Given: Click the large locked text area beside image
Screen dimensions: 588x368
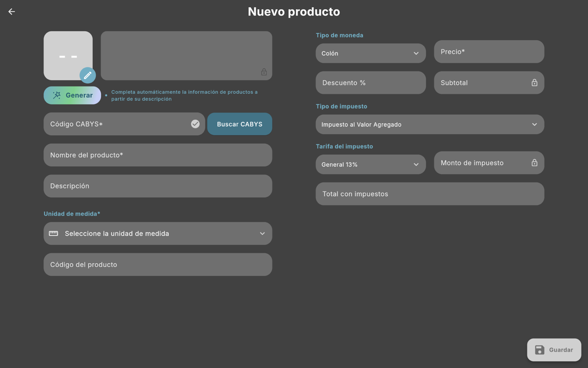Looking at the screenshot, I should (x=187, y=56).
